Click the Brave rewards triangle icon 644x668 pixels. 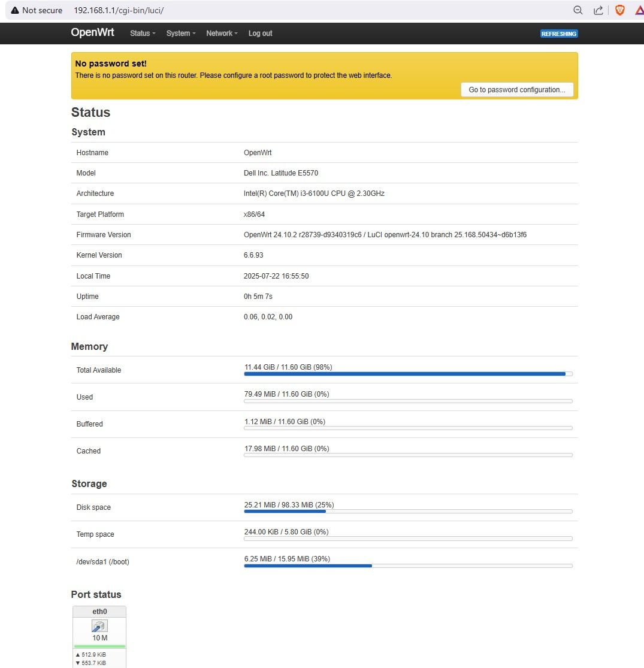(x=640, y=10)
